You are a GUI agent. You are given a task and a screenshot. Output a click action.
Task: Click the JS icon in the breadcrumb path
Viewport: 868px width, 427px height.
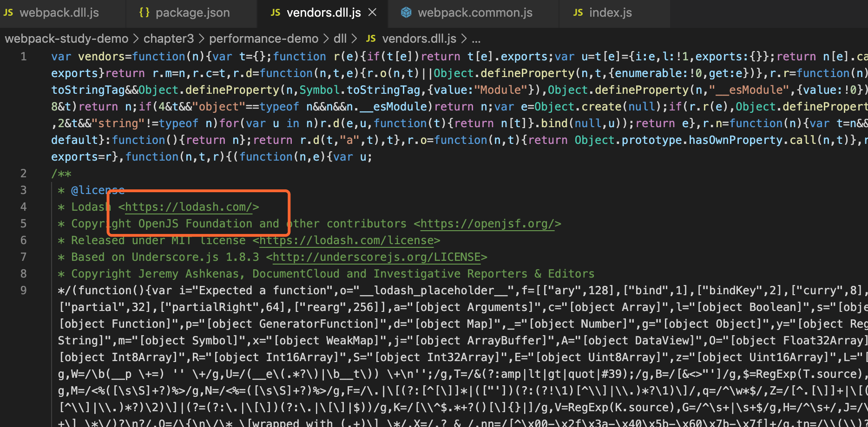[x=371, y=39]
